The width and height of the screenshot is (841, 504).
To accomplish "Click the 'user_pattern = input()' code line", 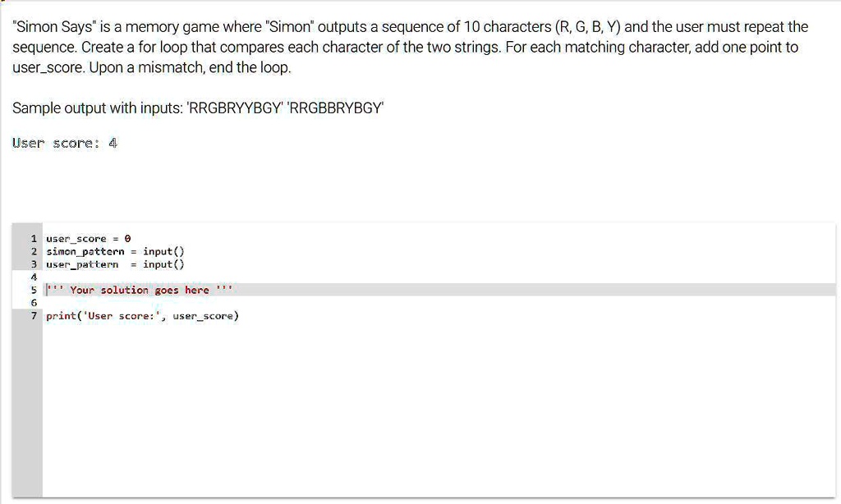I will pos(116,264).
